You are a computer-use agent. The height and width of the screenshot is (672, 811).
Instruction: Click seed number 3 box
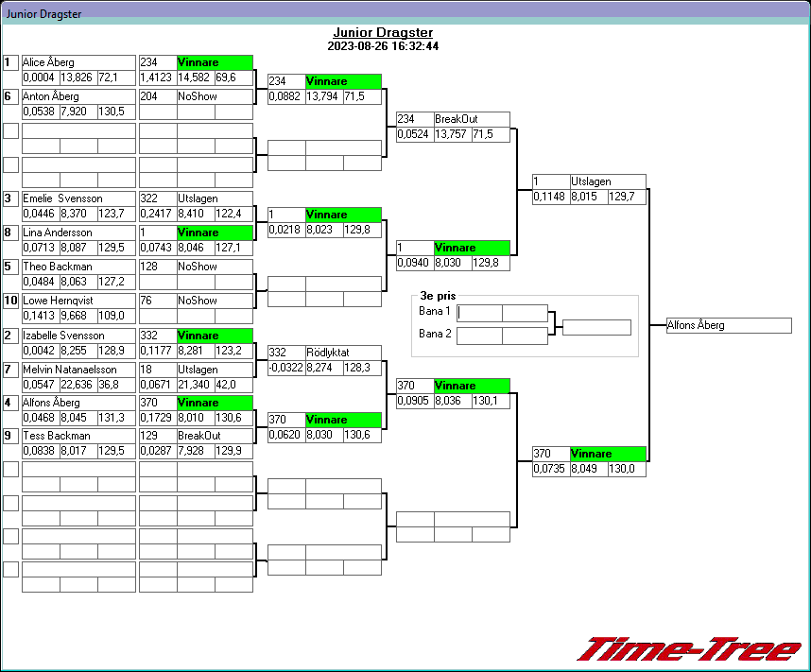click(x=10, y=199)
